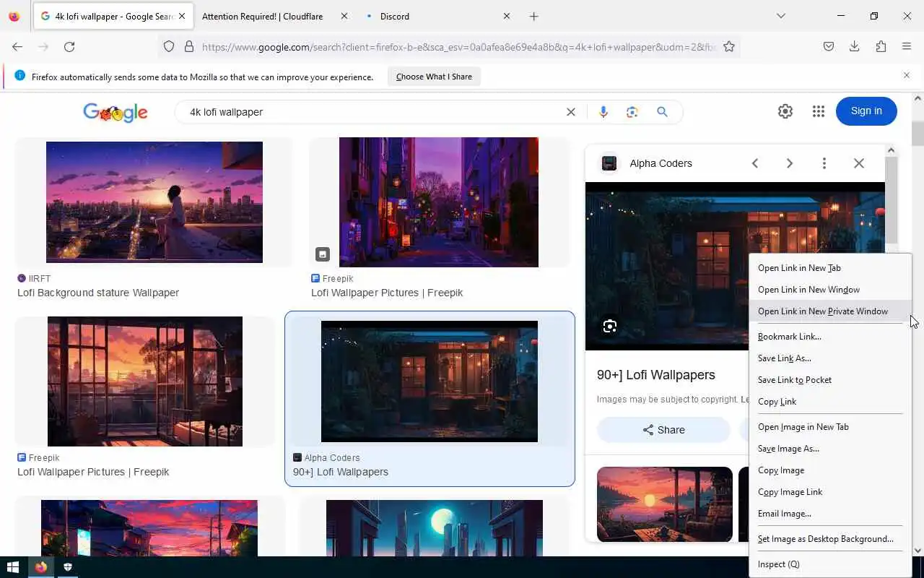Close the 4k lofi wallpaper tab
Viewport: 924px width, 578px height.
point(182,16)
